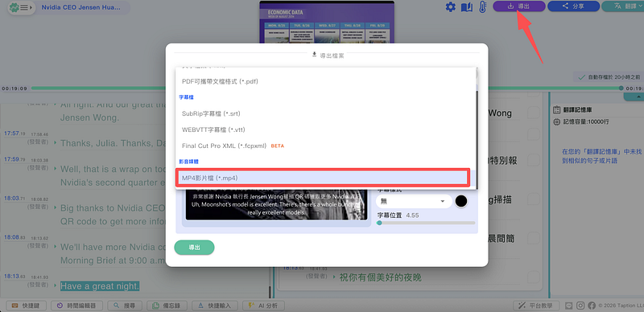Click the export icon beside 導出檔案 title
The width and height of the screenshot is (644, 312).
[315, 54]
